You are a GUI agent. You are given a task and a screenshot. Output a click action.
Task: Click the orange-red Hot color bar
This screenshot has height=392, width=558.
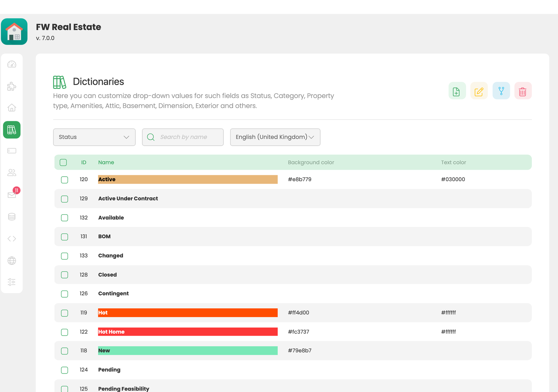[x=188, y=313]
